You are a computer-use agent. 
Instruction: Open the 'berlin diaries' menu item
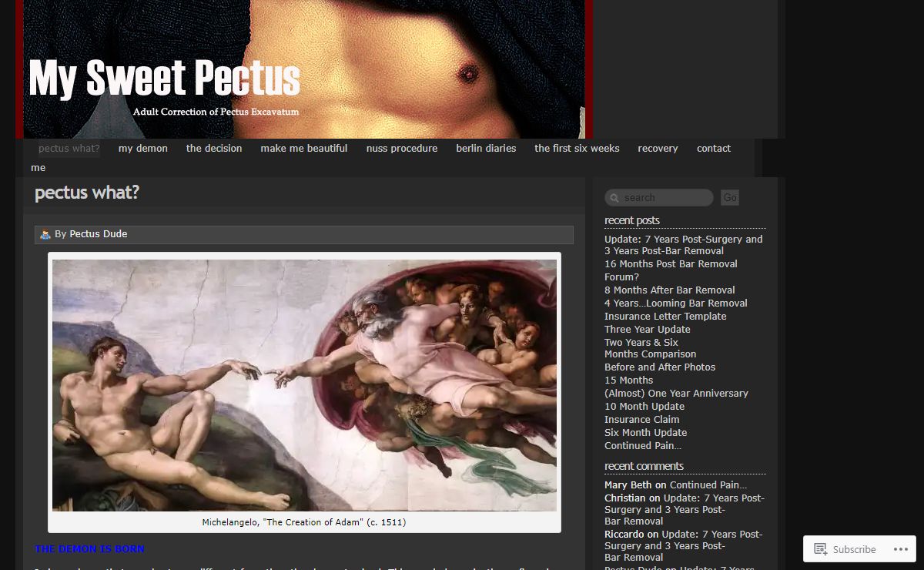coord(486,149)
